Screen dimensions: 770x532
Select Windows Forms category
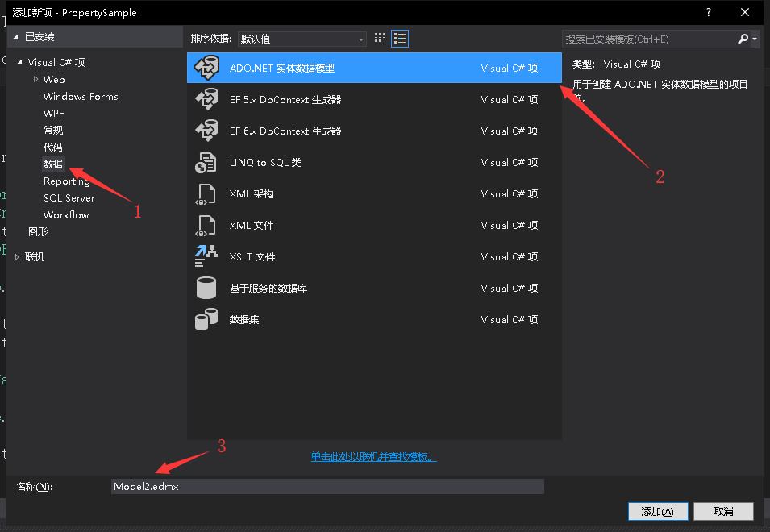pos(81,96)
